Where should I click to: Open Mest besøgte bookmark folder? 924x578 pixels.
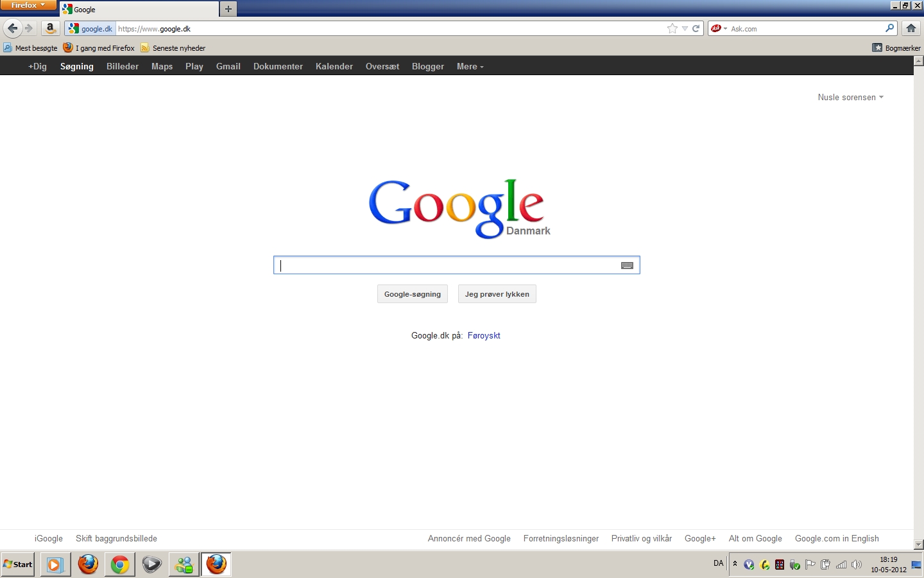(x=30, y=48)
